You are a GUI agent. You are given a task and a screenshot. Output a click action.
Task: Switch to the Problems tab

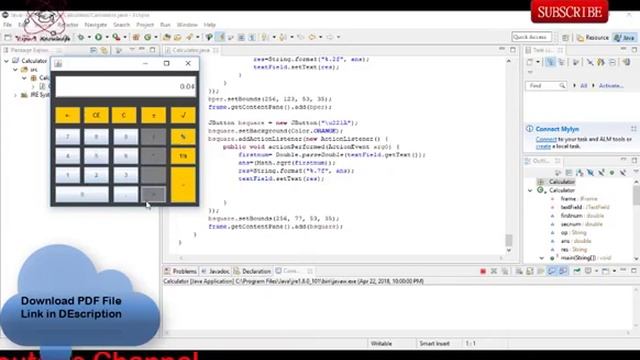click(180, 271)
